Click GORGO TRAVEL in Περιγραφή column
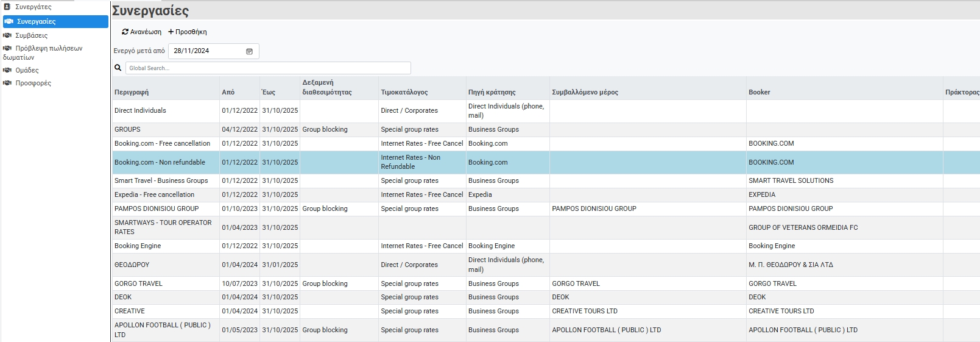 (x=138, y=283)
